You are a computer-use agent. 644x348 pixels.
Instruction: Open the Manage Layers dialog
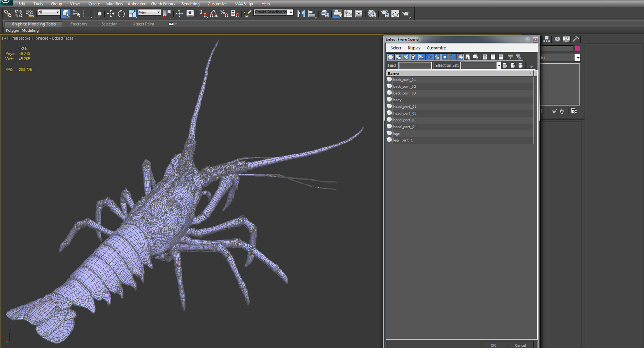tap(325, 13)
